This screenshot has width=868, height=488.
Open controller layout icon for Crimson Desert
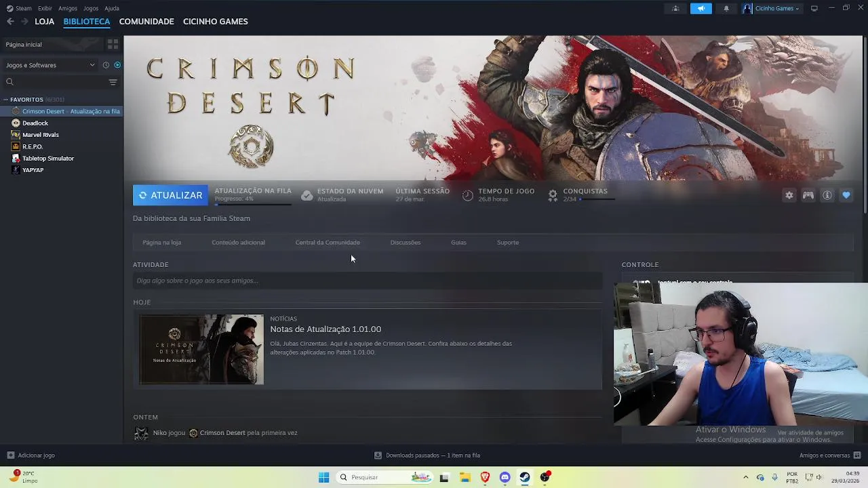click(808, 195)
